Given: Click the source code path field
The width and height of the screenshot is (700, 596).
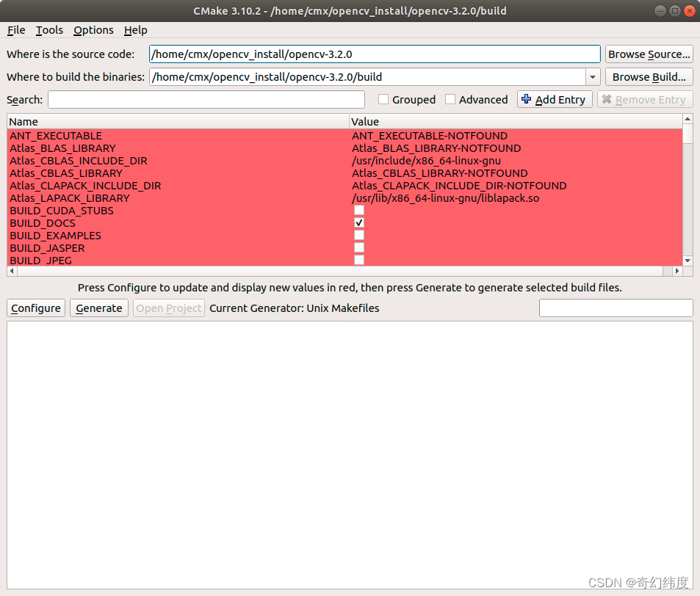Looking at the screenshot, I should pos(375,54).
